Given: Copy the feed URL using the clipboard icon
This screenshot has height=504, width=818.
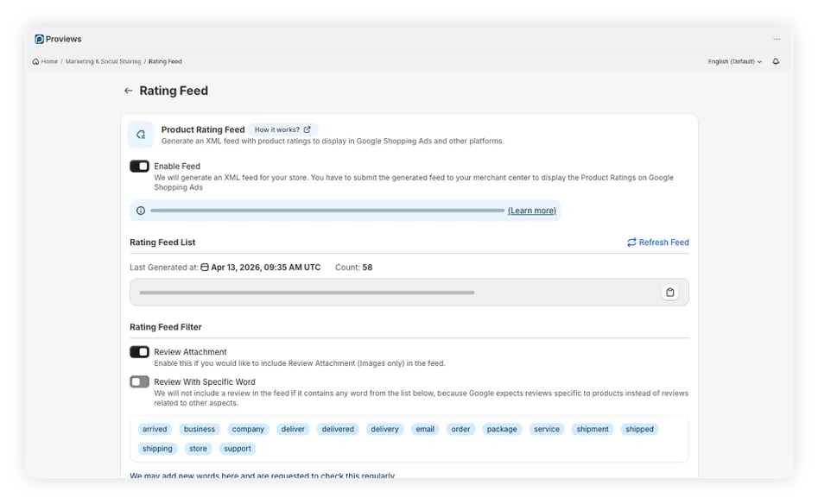Looking at the screenshot, I should pyautogui.click(x=670, y=292).
